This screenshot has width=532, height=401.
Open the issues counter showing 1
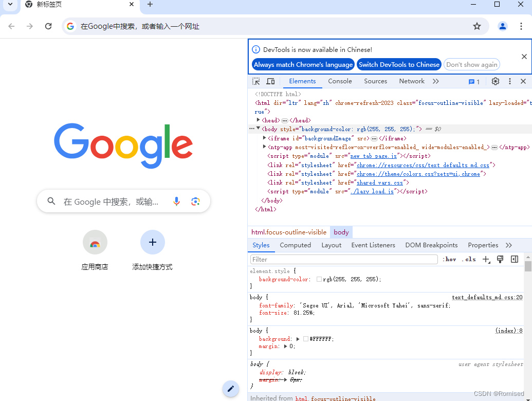(x=474, y=82)
